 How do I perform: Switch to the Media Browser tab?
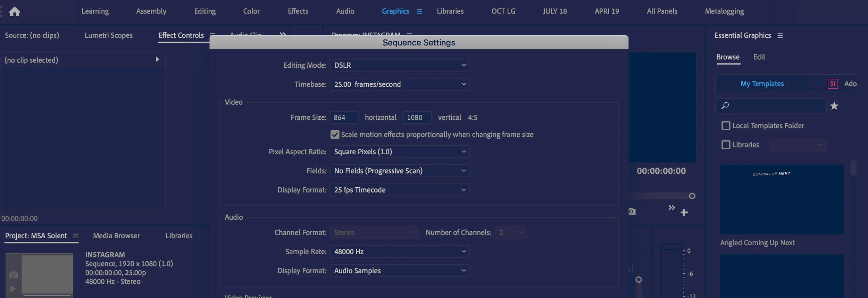point(116,236)
